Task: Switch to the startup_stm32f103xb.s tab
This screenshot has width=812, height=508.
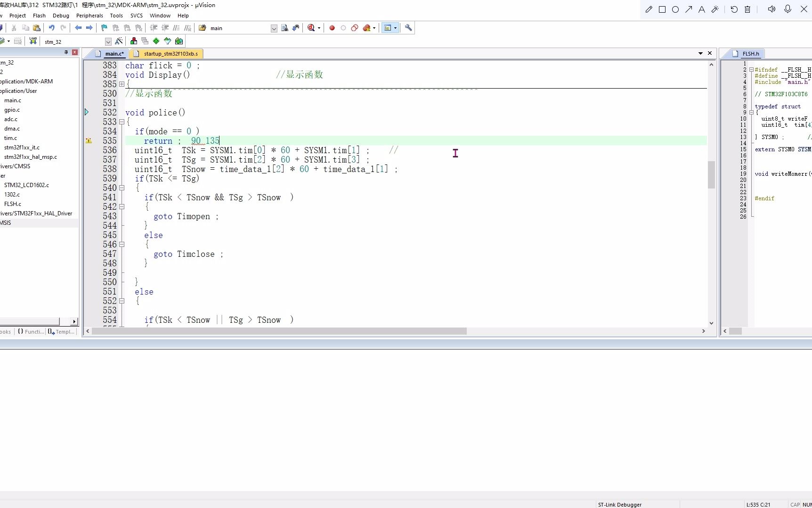Action: pos(166,54)
